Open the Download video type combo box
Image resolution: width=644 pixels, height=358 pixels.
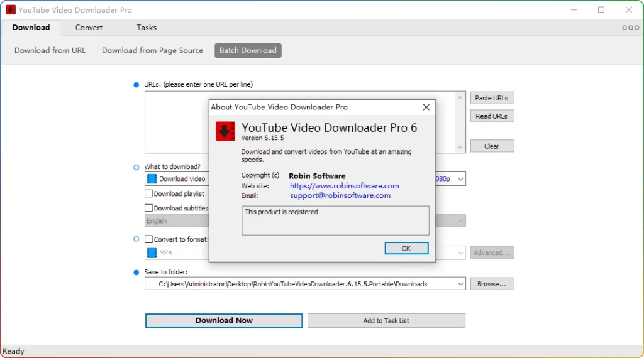click(177, 179)
